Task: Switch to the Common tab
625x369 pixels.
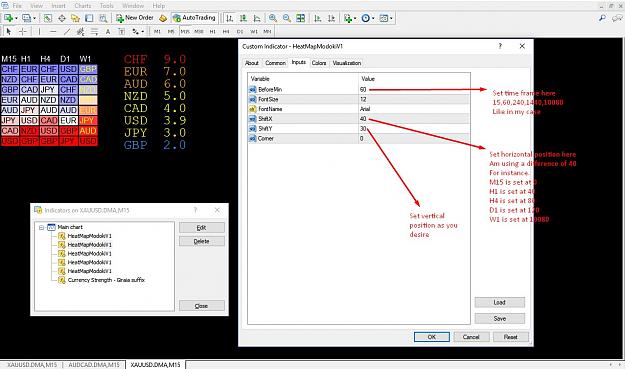Action: point(275,63)
